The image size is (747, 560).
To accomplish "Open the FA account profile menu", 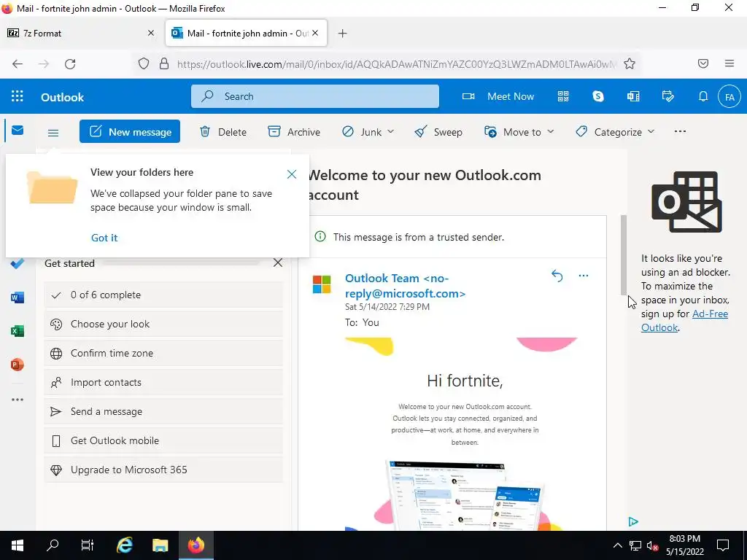I will (729, 97).
